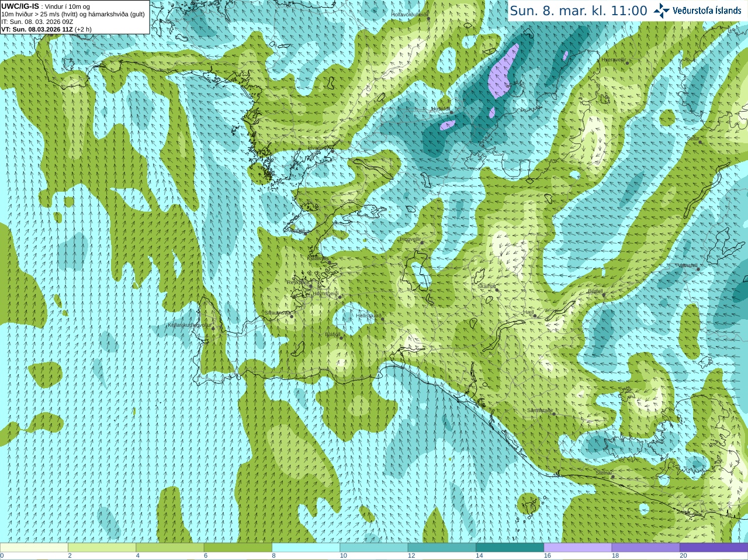Select the Akrafjall station marker
This screenshot has height=560, width=748.
click(307, 233)
